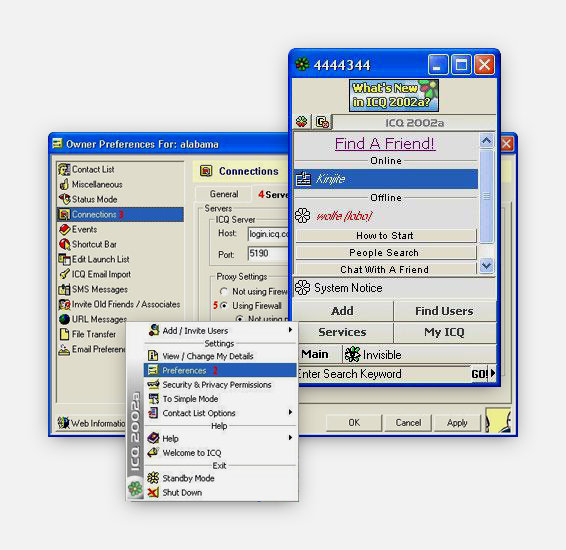Open the Find A Friend! link
The height and width of the screenshot is (550, 566).
point(385,143)
